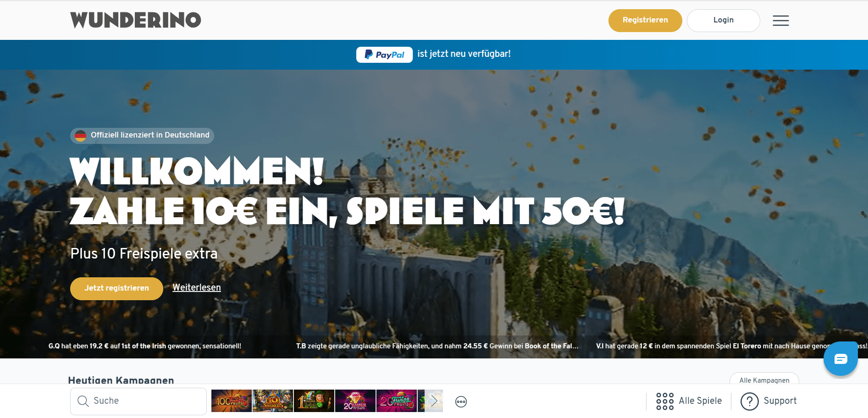This screenshot has width=868, height=418.
Task: Click 'ist jetzt neu verfügbar!' banner text
Action: pyautogui.click(x=464, y=54)
